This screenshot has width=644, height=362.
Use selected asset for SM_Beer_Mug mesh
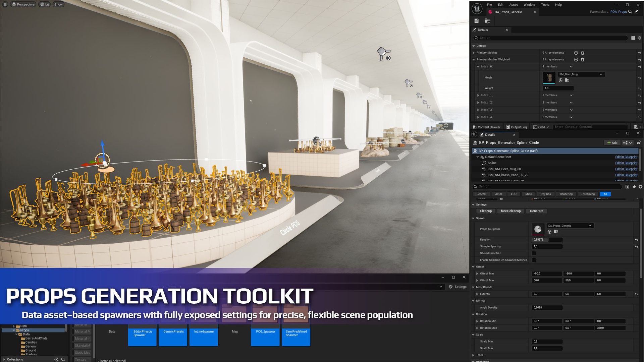click(x=560, y=80)
